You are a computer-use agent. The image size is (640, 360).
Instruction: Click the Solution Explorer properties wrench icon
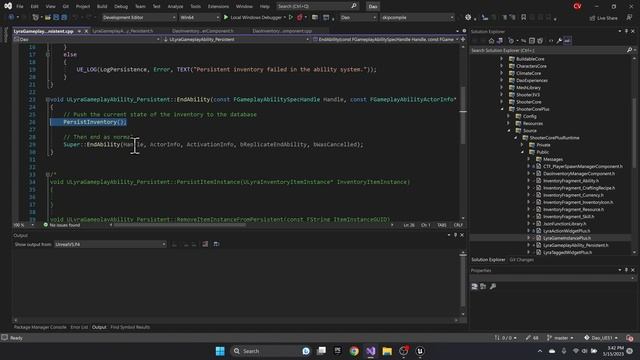pos(559,41)
